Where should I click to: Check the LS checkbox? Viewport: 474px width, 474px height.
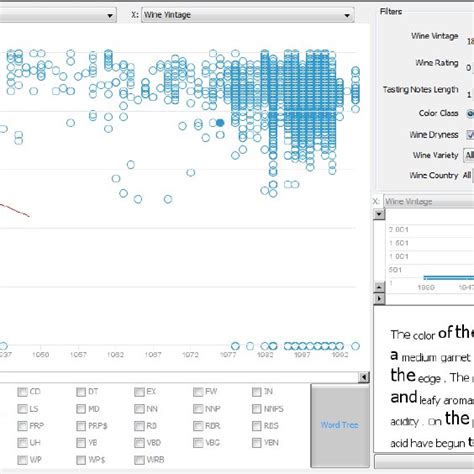tap(22, 409)
